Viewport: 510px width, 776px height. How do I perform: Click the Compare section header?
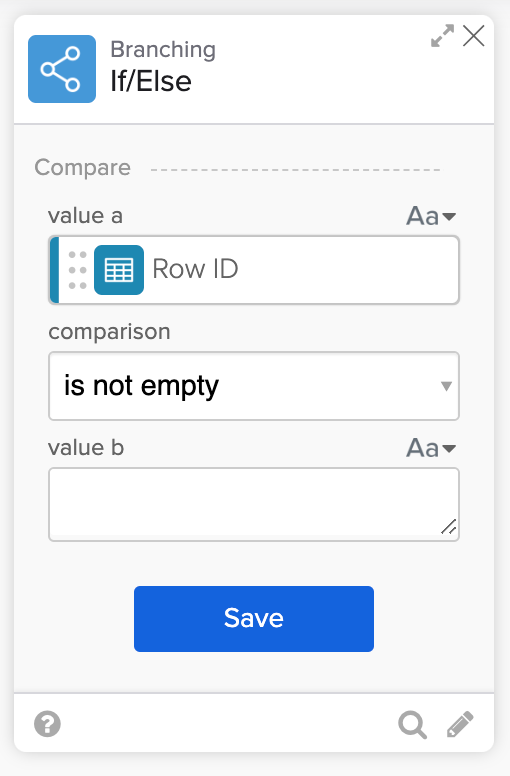pos(83,168)
